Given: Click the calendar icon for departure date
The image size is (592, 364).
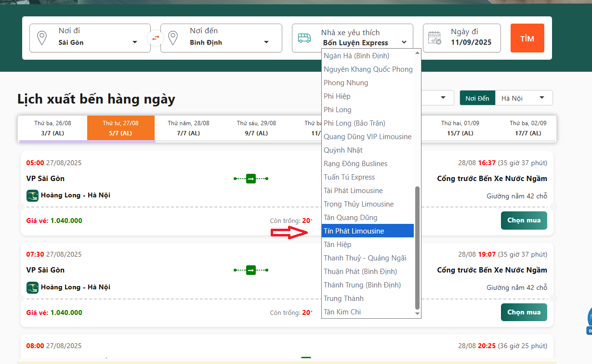Looking at the screenshot, I should (x=434, y=38).
